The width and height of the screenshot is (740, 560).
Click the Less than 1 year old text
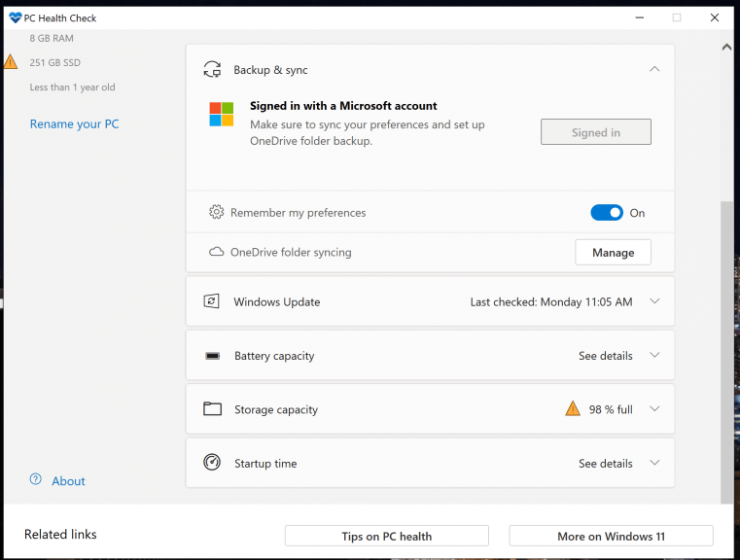72,87
